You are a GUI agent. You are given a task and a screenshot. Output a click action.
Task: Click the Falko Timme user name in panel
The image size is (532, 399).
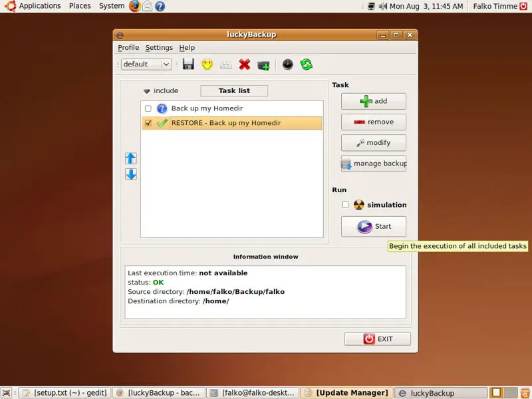(495, 6)
